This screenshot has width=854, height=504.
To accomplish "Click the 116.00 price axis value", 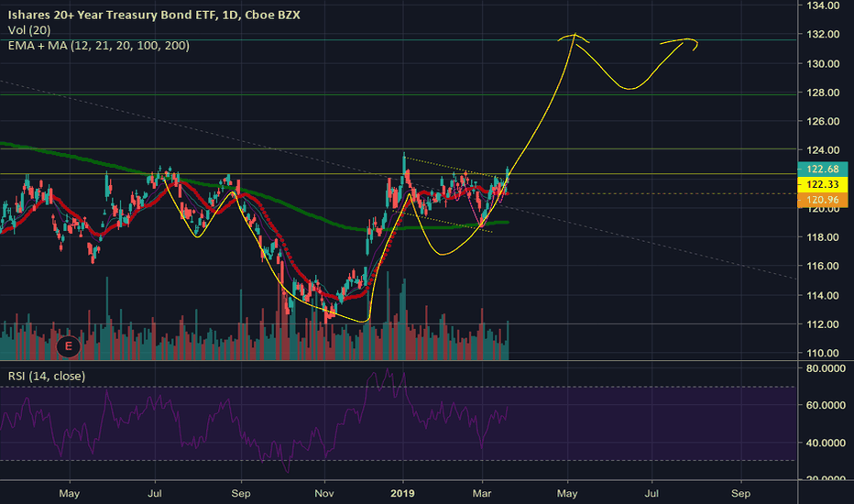I will (x=823, y=266).
